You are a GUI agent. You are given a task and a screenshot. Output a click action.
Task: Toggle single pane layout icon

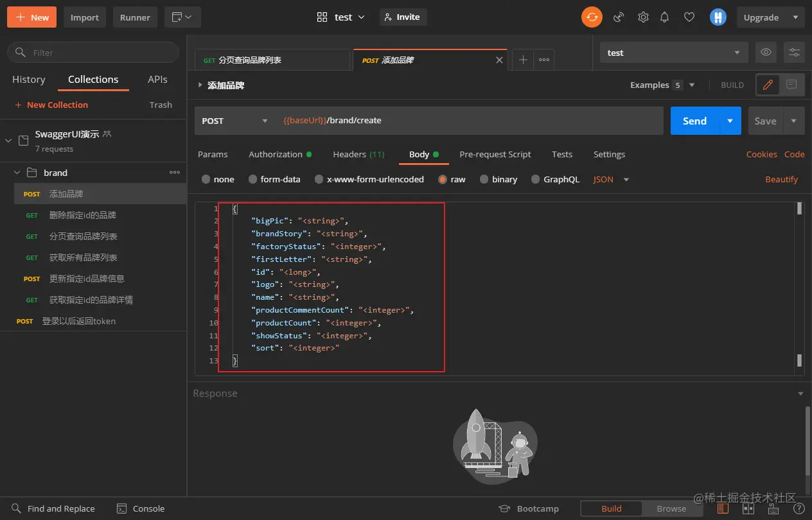723,508
